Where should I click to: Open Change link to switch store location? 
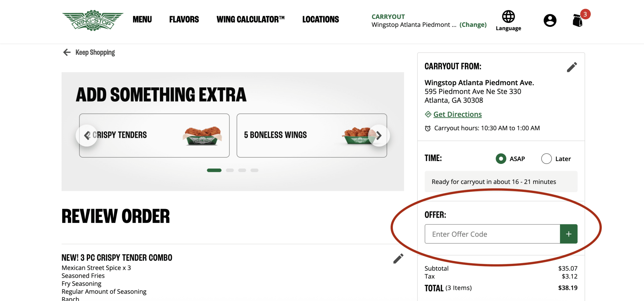tap(473, 25)
